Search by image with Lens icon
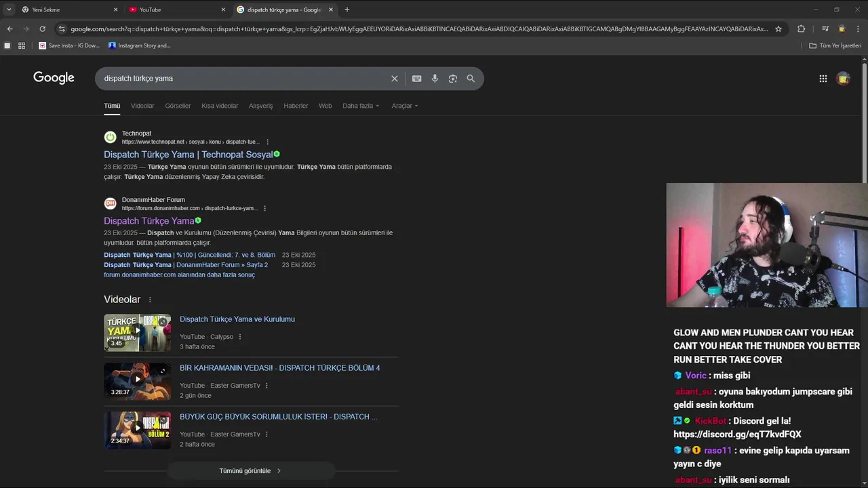The height and width of the screenshot is (488, 868). [453, 79]
